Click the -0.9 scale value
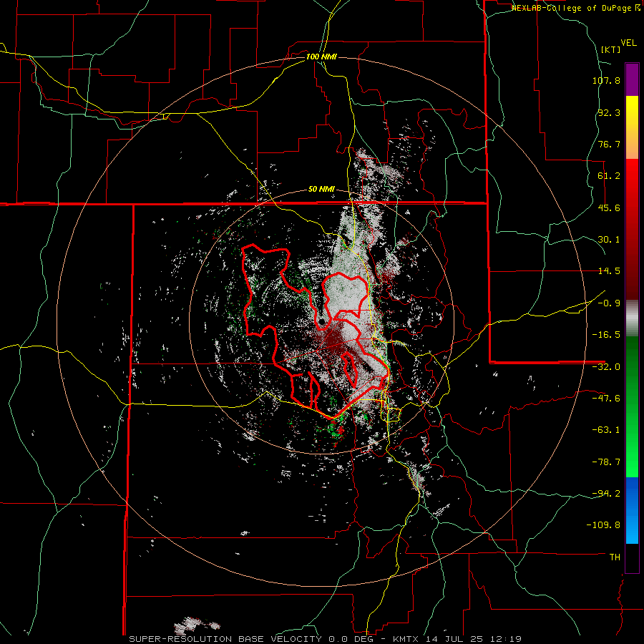Image resolution: width=644 pixels, height=644 pixels. [x=609, y=303]
